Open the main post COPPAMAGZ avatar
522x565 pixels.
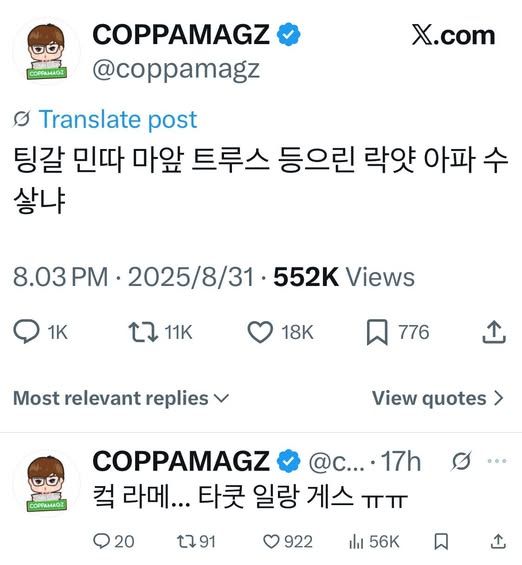tap(47, 51)
